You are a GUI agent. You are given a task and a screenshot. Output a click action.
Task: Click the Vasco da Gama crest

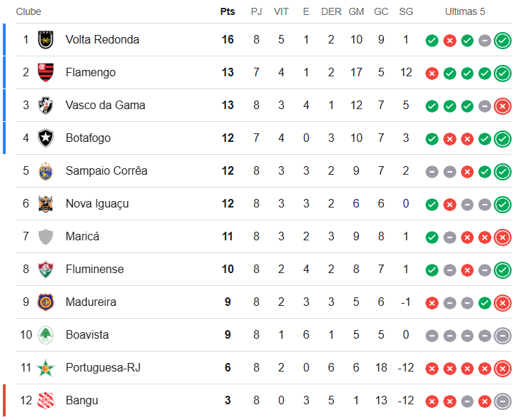tap(46, 106)
